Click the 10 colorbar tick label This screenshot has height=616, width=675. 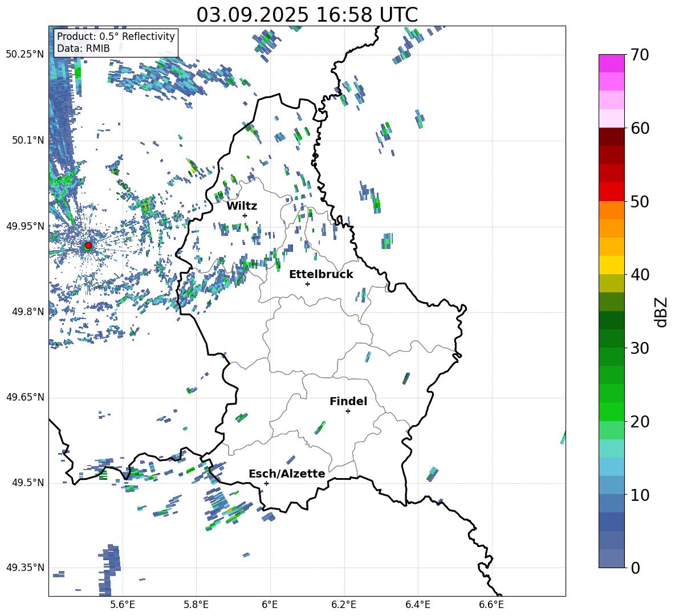639,495
